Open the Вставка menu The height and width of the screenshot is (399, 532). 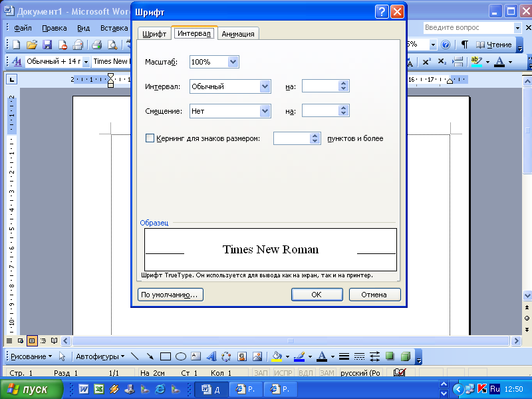[x=114, y=28]
